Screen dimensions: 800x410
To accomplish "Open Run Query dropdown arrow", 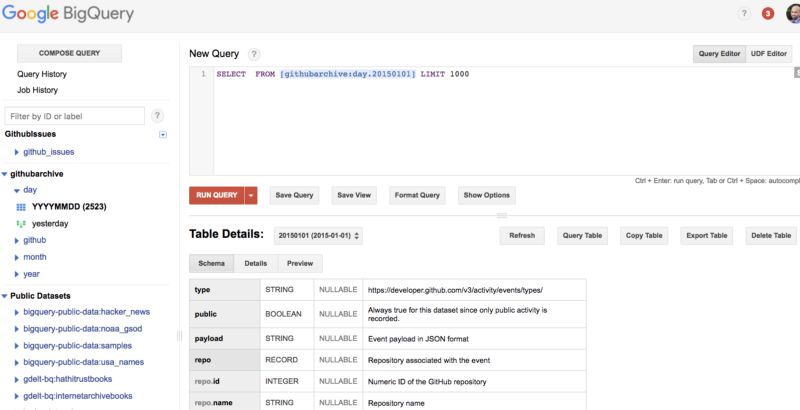I will 251,195.
